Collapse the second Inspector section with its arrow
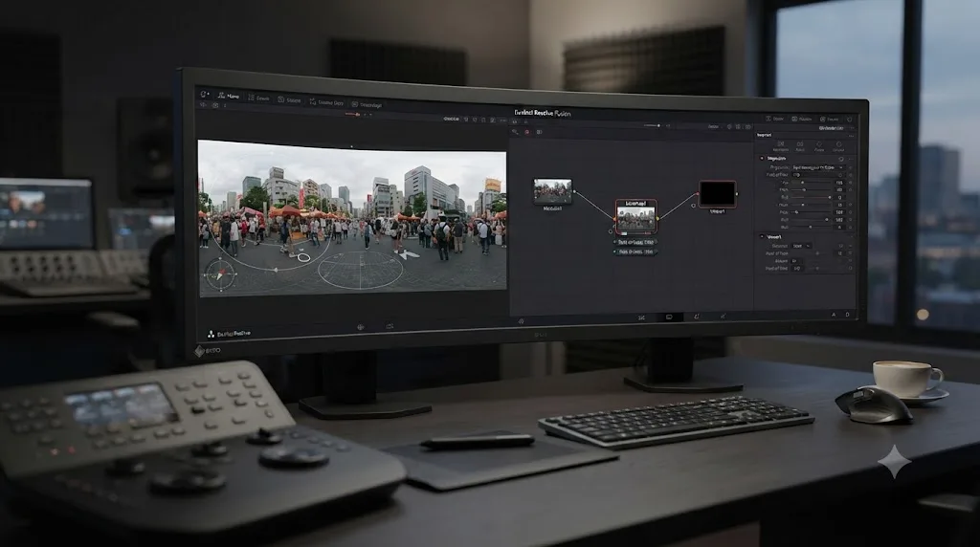This screenshot has height=547, width=980. click(x=762, y=236)
